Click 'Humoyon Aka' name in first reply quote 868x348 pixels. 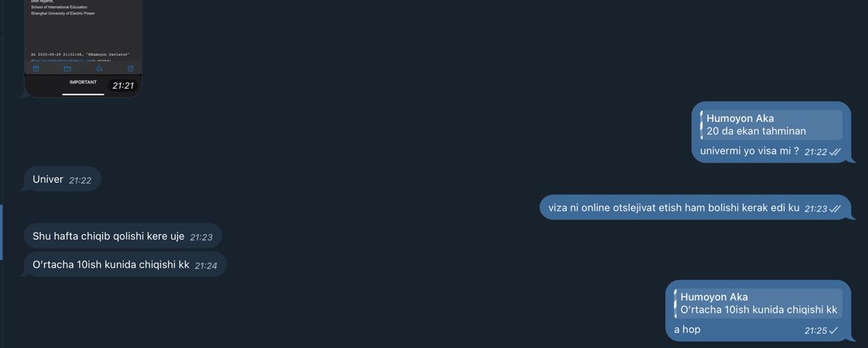coord(740,118)
